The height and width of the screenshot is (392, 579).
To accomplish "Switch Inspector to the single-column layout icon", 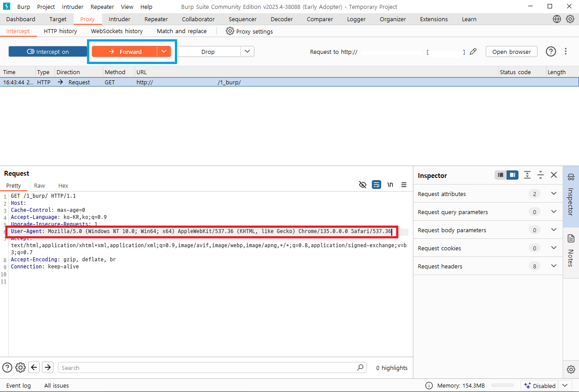I will click(500, 175).
